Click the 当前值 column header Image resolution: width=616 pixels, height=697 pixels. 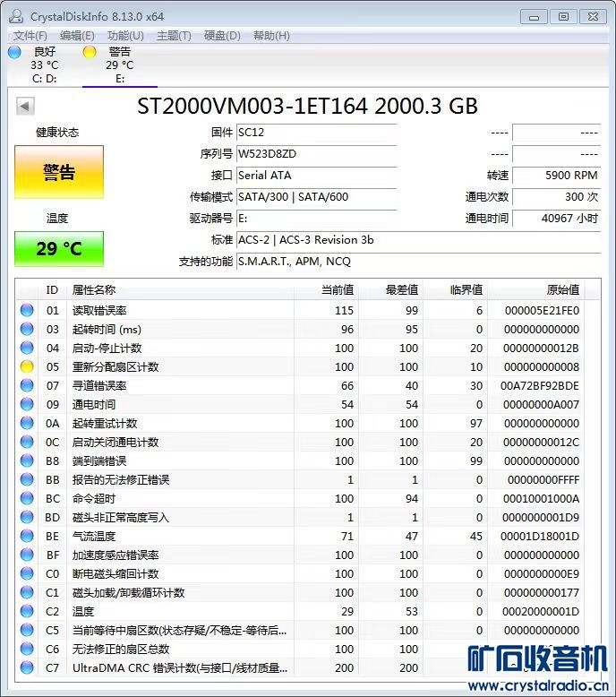(x=326, y=290)
